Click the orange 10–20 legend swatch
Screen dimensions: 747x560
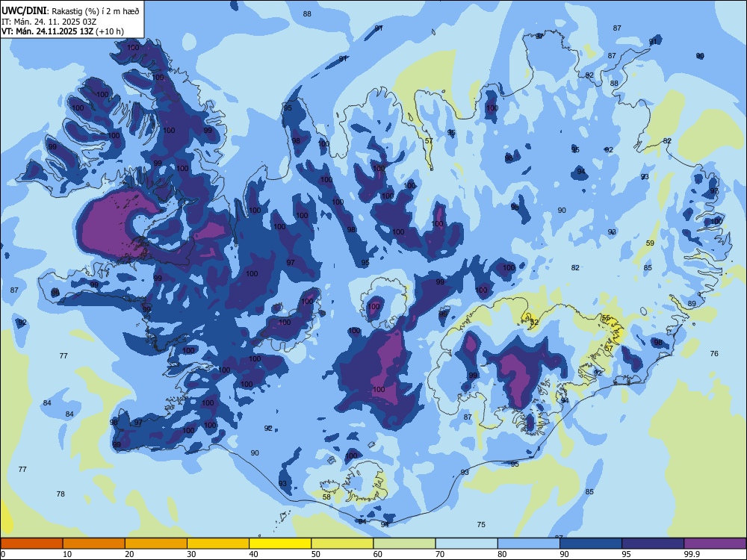(x=94, y=544)
